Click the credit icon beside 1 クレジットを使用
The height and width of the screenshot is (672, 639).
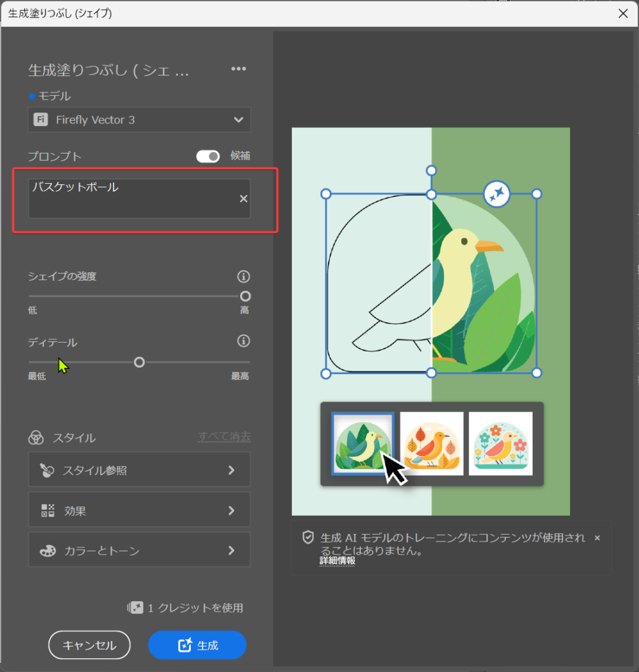pos(135,607)
